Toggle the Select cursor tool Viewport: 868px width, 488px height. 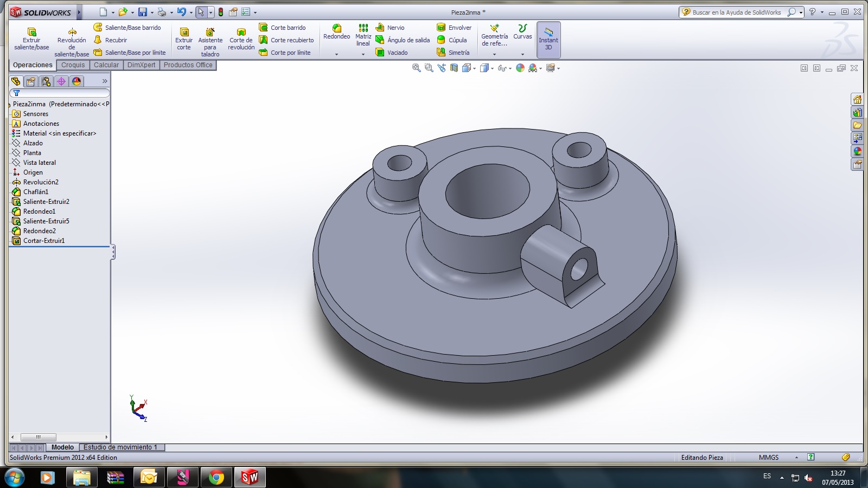201,12
